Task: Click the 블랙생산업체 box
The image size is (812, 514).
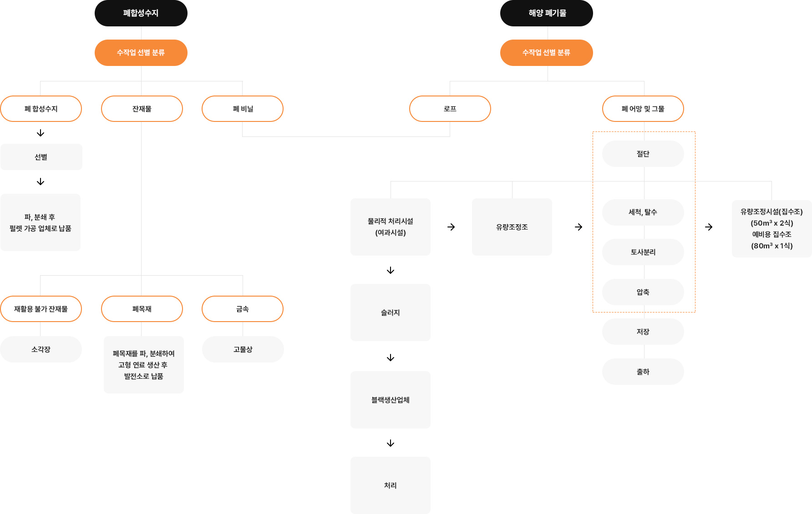Action: pyautogui.click(x=391, y=400)
